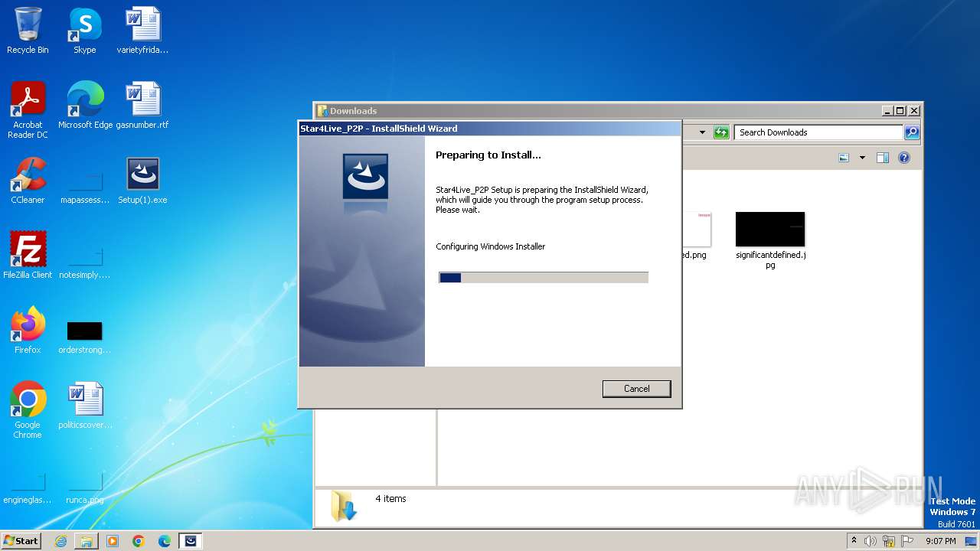980x551 pixels.
Task: Launch Firefox desktop shortcut
Action: pos(28,331)
